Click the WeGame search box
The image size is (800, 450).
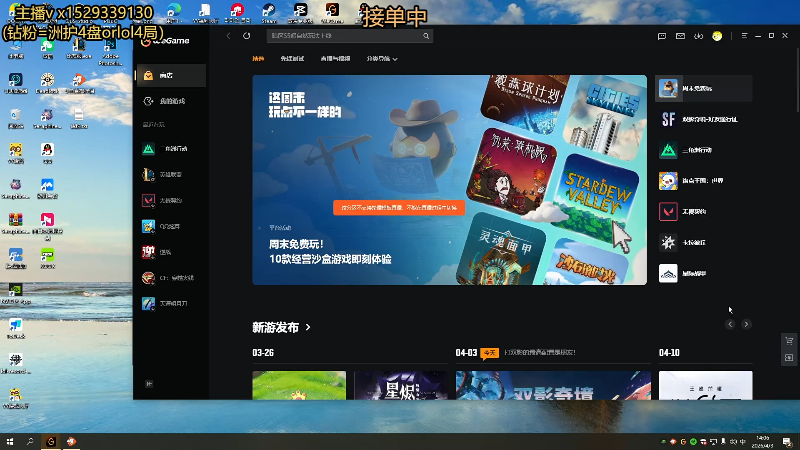tap(350, 36)
